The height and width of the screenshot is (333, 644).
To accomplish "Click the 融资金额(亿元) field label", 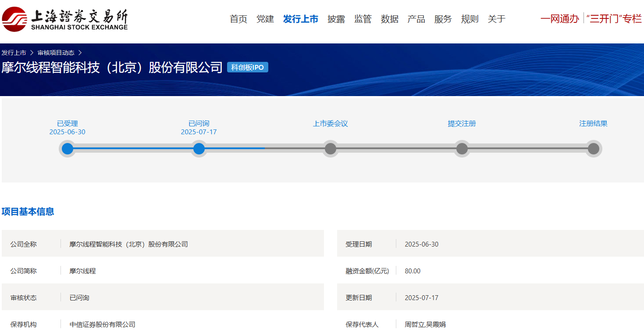I will (367, 271).
